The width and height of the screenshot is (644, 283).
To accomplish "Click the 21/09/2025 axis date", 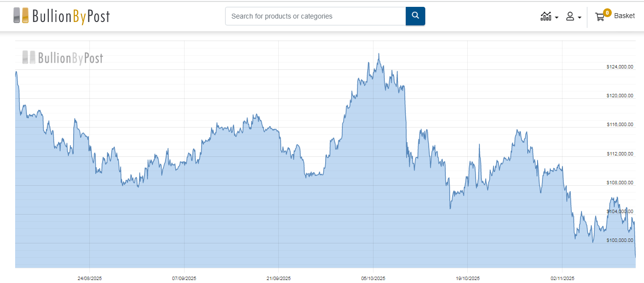I will point(278,279).
